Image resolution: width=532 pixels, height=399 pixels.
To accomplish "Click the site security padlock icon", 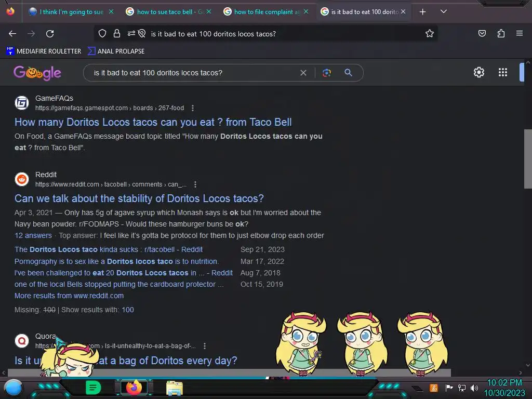I will click(x=117, y=33).
